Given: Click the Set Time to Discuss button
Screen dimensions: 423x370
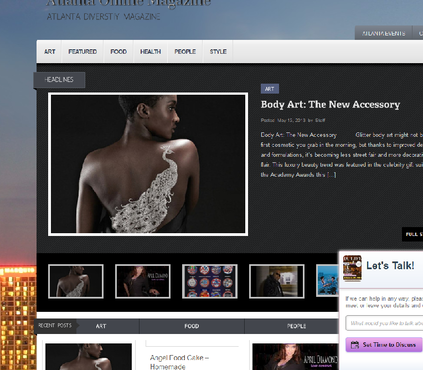Looking at the screenshot, I should tap(384, 345).
